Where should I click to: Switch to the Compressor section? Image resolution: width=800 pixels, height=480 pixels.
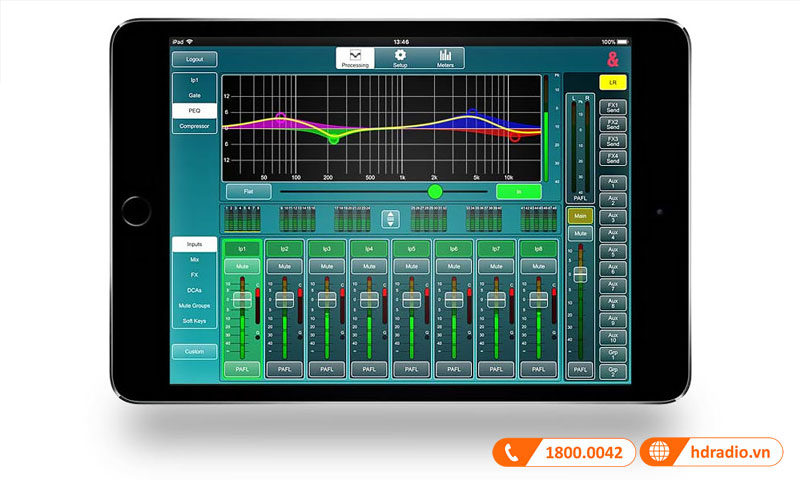194,126
